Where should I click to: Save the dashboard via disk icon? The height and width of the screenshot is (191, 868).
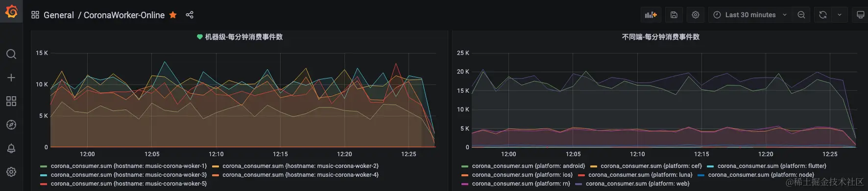674,15
